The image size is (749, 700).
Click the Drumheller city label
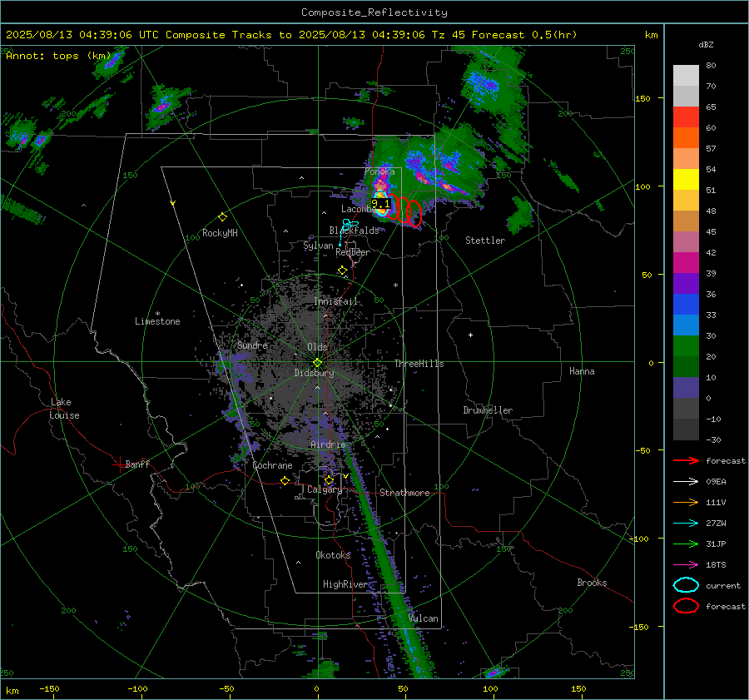(488, 410)
